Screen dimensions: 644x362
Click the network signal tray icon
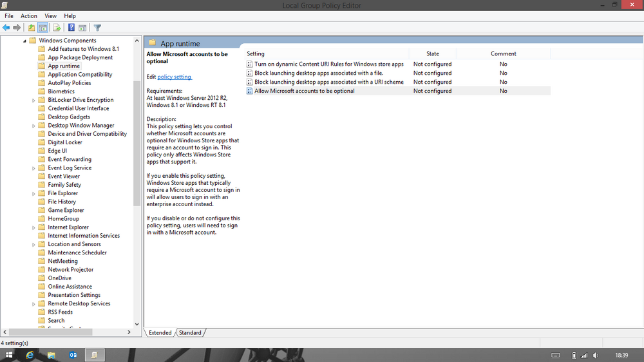pyautogui.click(x=585, y=356)
